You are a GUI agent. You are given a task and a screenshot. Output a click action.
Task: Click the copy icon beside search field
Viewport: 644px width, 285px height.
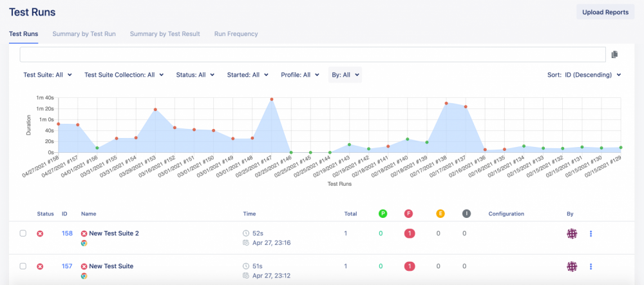point(614,55)
